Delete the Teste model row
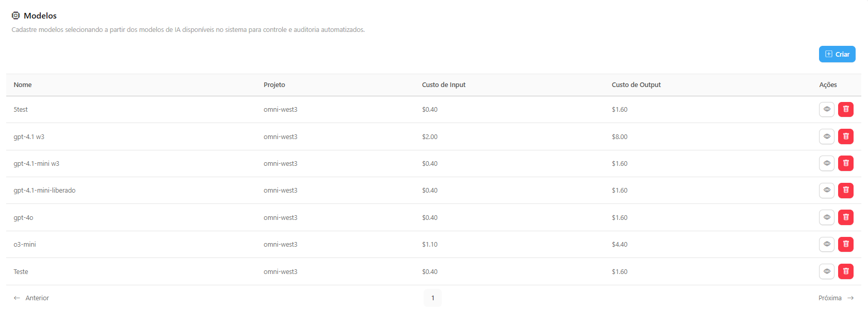Screen dimensions: 868x309 click(x=845, y=271)
